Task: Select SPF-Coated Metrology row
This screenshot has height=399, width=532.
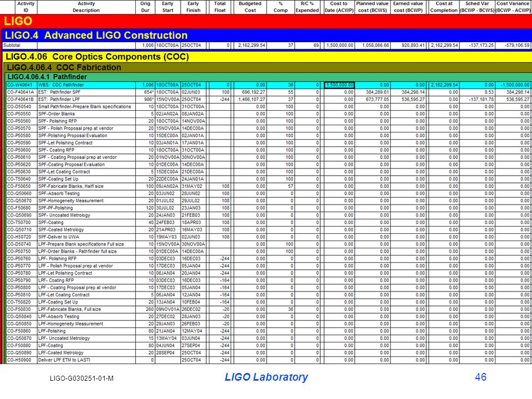Action: (269, 229)
